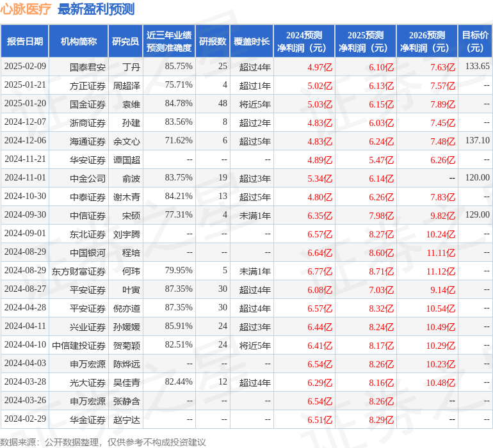Click analyst name 袁维

(x=131, y=104)
